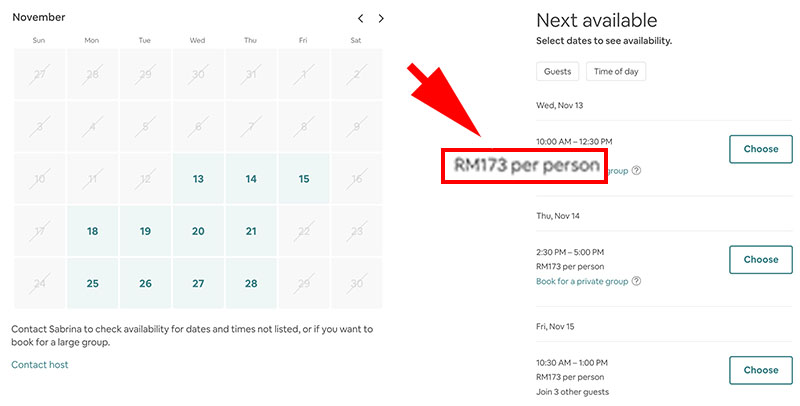Open help icon beside Nov 13 private group

click(x=636, y=170)
